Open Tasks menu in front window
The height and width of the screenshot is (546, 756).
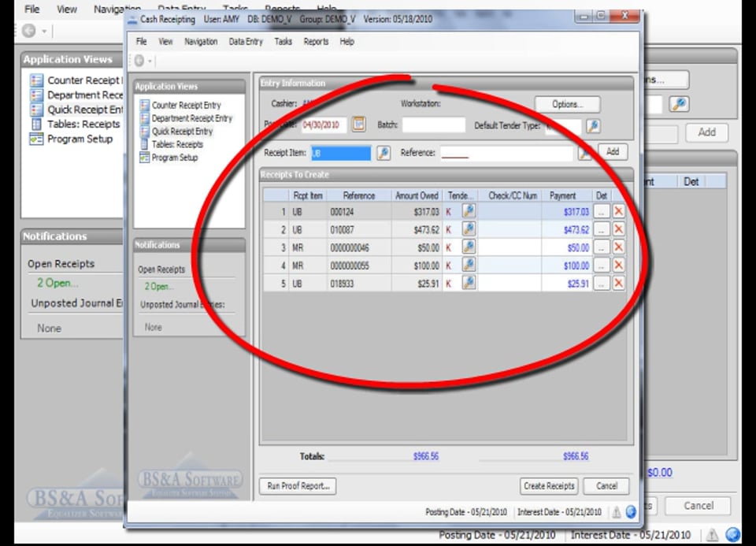tap(283, 42)
